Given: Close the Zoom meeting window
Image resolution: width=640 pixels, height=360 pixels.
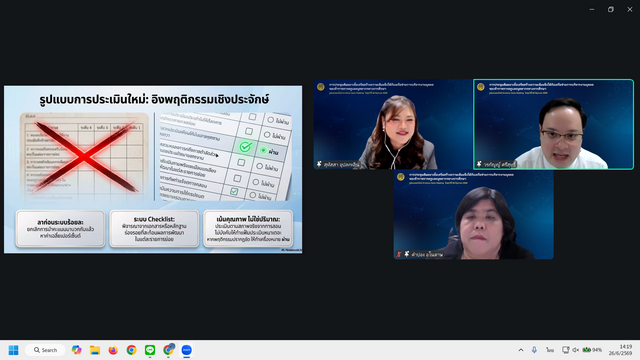Looking at the screenshot, I should coord(630,9).
